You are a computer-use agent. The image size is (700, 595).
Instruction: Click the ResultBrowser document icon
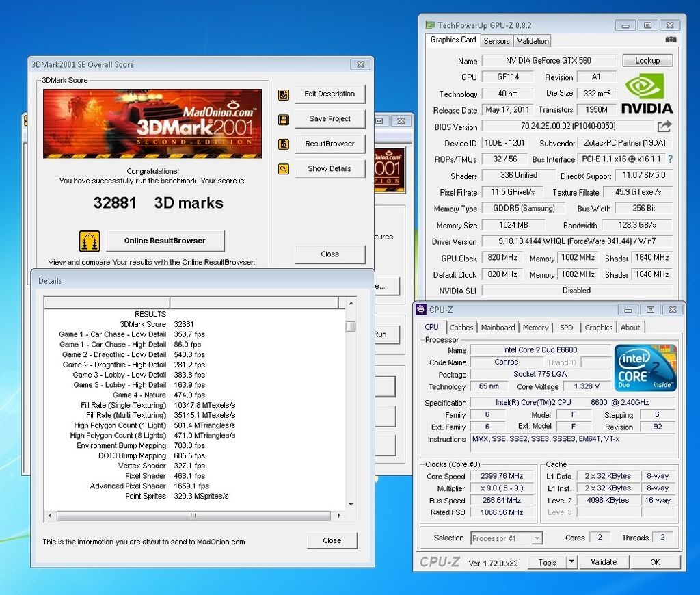(x=284, y=144)
